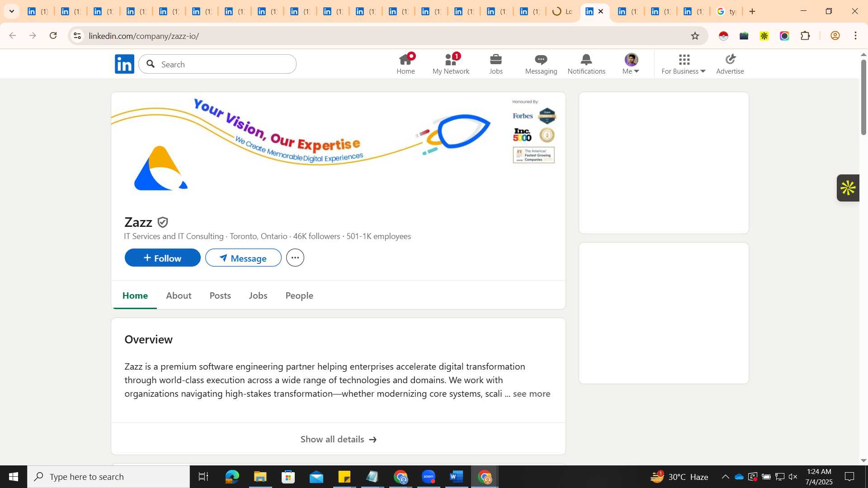This screenshot has height=488, width=868.
Task: Expand overview text with see more
Action: coord(532,394)
